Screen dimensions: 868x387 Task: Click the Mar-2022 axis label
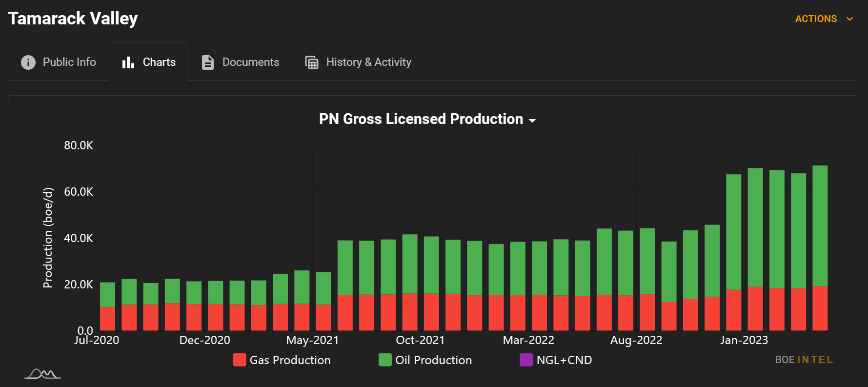tap(528, 340)
